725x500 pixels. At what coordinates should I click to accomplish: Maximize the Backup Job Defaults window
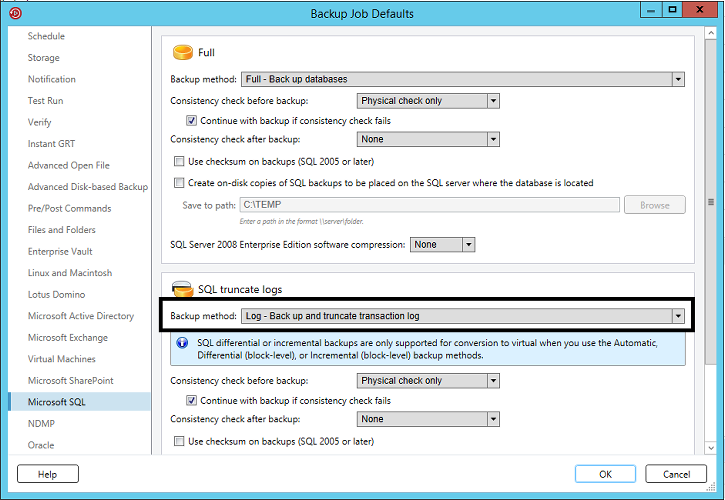coord(672,10)
